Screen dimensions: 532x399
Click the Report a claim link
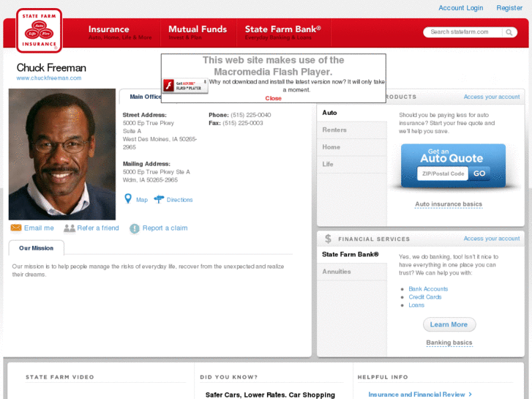click(x=165, y=228)
